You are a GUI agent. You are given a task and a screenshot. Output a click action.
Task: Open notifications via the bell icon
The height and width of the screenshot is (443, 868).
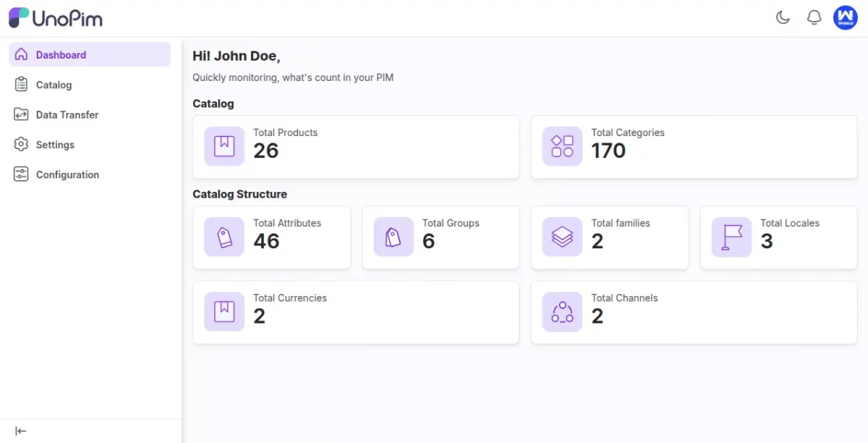click(x=814, y=17)
